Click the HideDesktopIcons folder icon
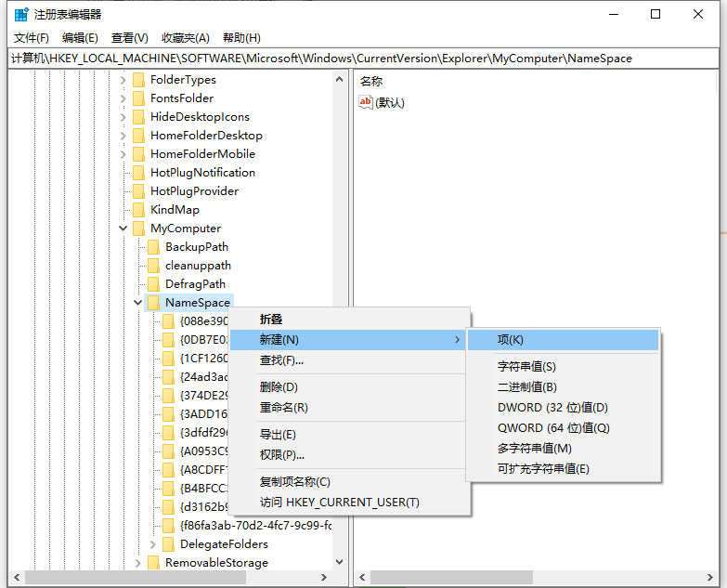 point(138,117)
